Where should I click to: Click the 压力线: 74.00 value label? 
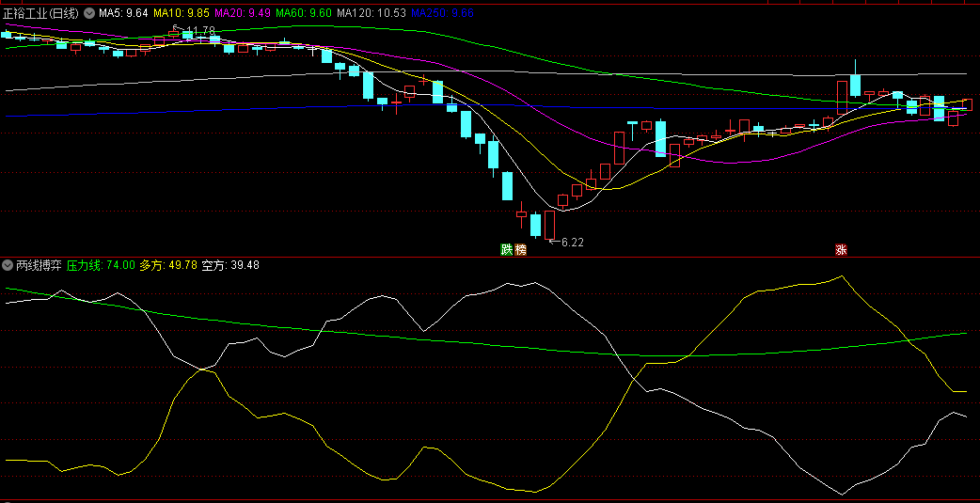coord(101,265)
